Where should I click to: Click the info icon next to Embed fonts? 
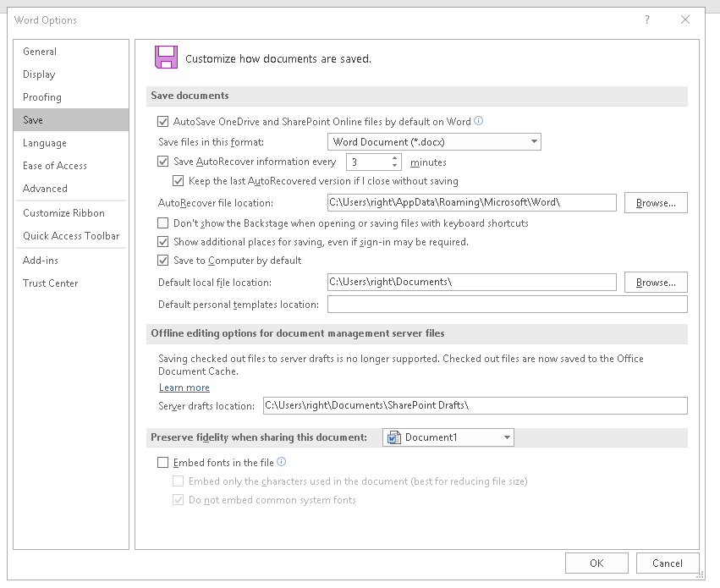tap(282, 462)
